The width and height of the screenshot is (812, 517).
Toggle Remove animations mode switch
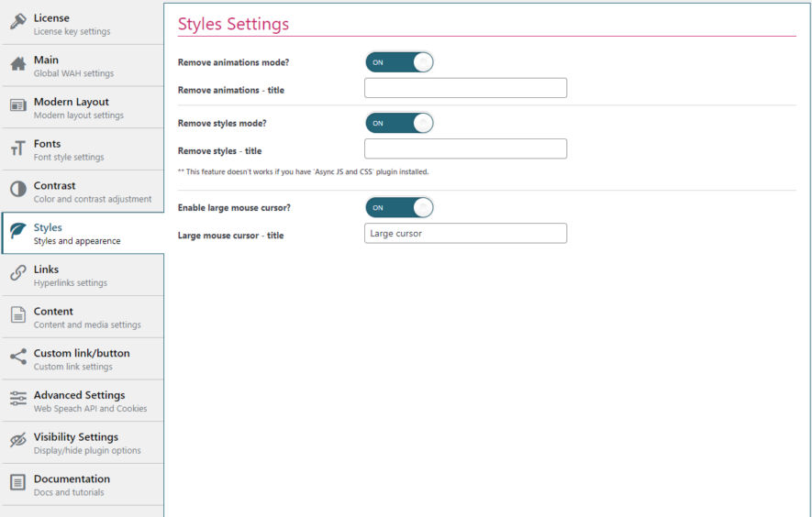[x=399, y=62]
